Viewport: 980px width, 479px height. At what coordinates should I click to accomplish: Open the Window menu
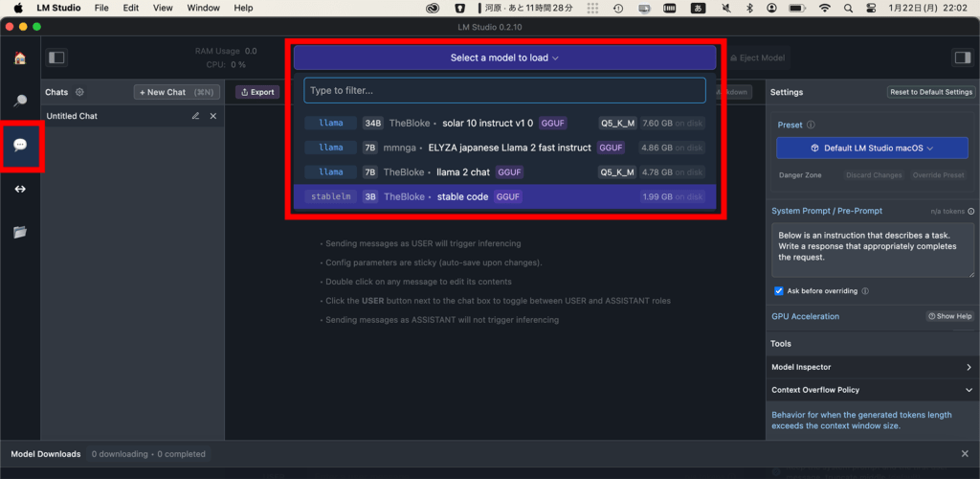point(203,8)
